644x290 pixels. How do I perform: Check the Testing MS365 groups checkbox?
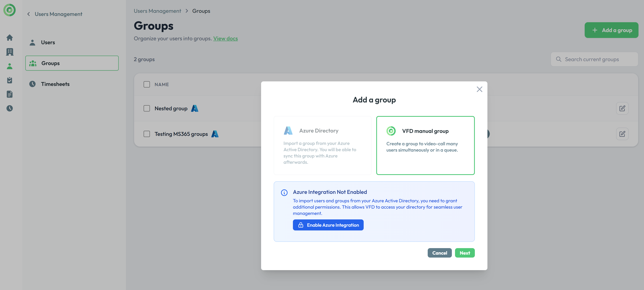147,134
